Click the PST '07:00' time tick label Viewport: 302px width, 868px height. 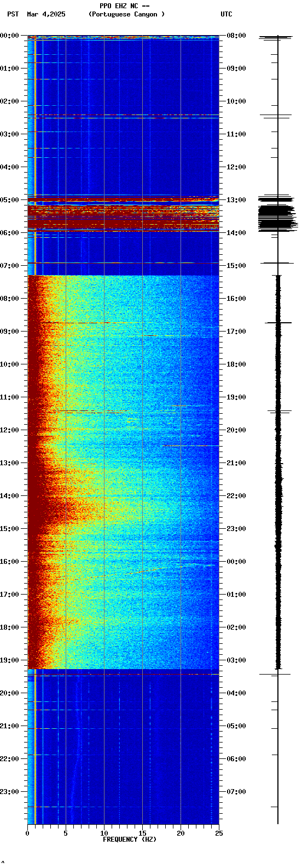[9, 266]
